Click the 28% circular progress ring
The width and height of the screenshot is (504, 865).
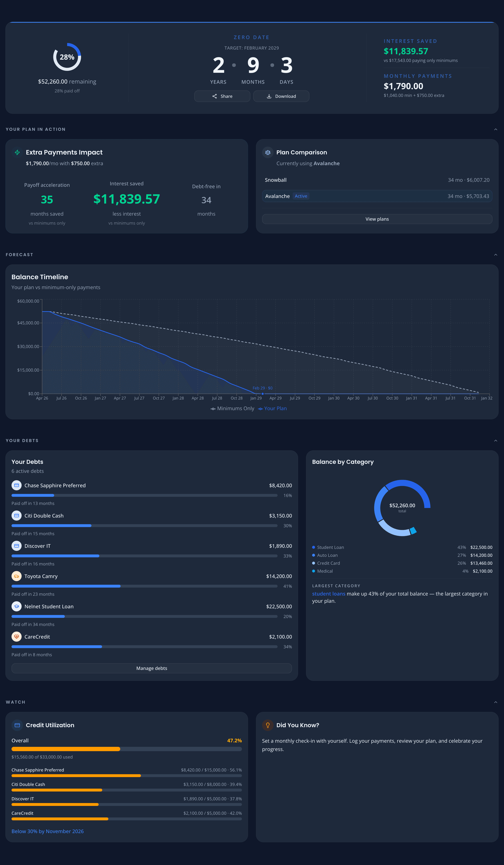pyautogui.click(x=67, y=57)
